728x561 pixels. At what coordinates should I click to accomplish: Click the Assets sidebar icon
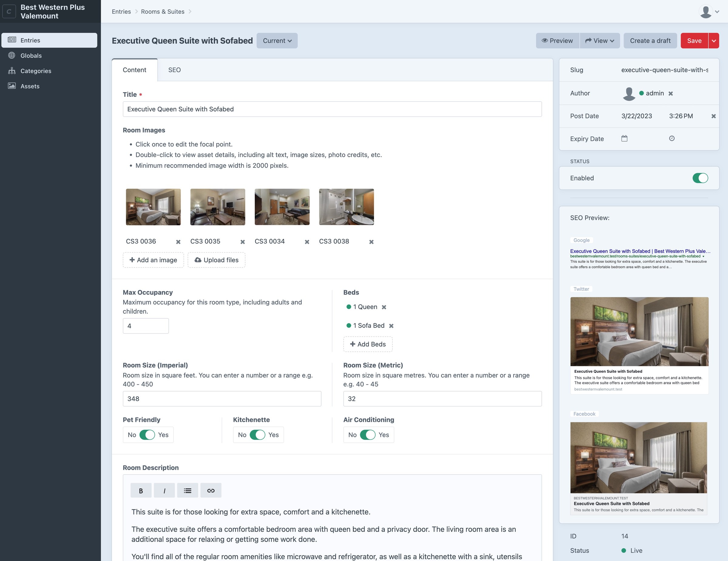(x=12, y=86)
